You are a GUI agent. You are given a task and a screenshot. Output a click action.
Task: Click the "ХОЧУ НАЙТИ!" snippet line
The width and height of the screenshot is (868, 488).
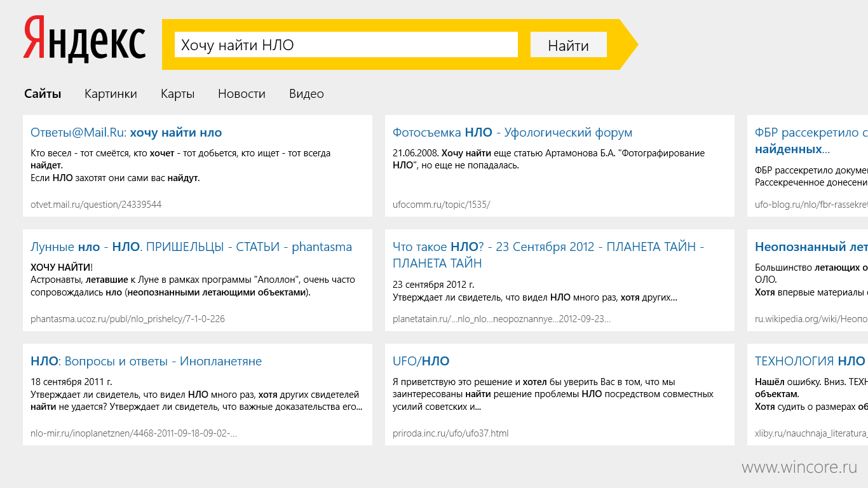coord(62,267)
